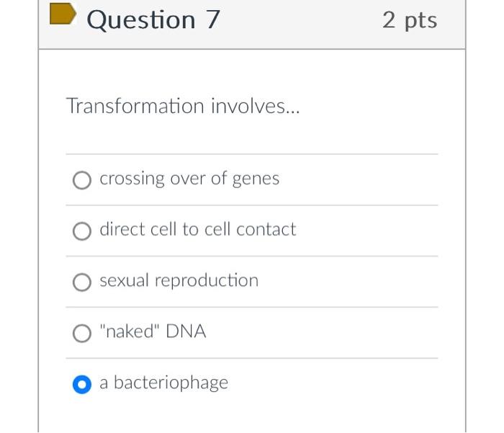The image size is (504, 433).
Task: Choose the "direct cell to cell contact" radio button
Action: tap(82, 231)
